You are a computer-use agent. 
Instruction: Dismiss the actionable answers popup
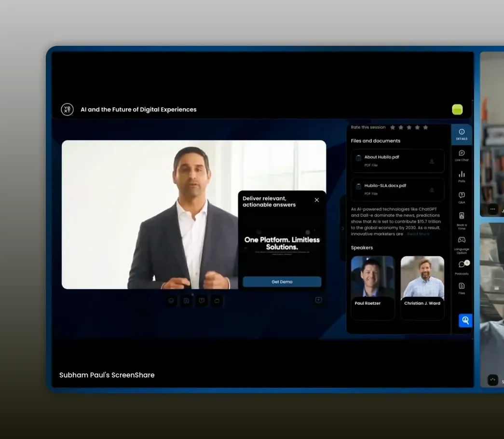coord(316,200)
